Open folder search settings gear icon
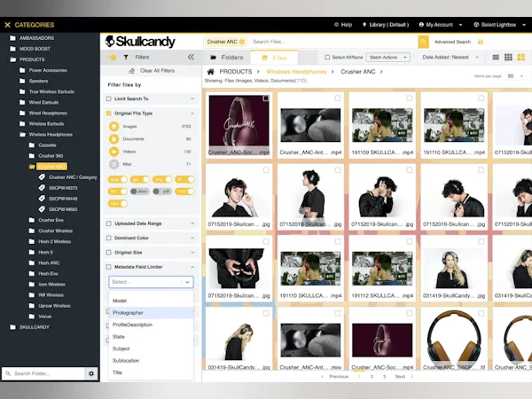Viewport: 532px width, 399px height. (x=90, y=374)
